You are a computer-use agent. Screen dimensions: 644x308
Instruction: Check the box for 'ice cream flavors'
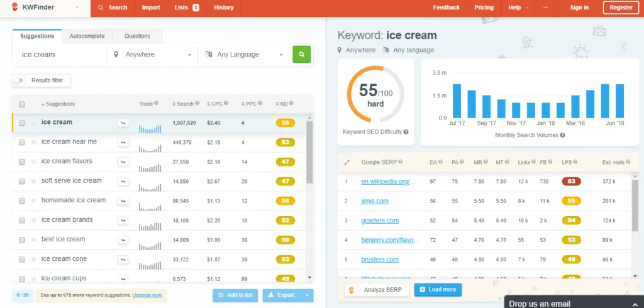click(x=22, y=162)
